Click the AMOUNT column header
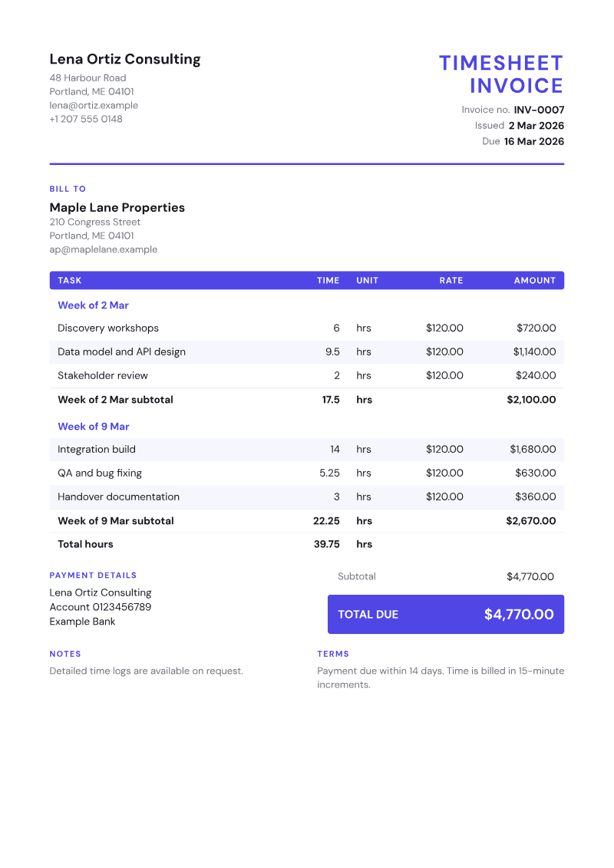The width and height of the screenshot is (614, 868). [x=535, y=281]
